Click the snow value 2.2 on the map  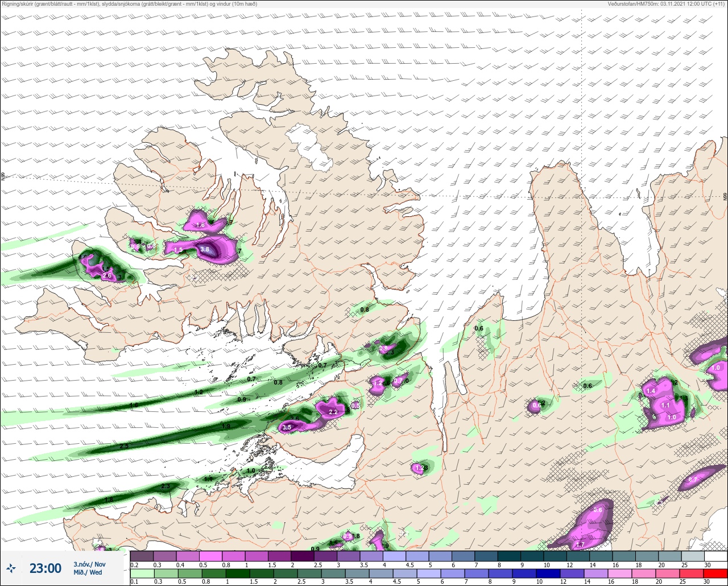[x=333, y=412]
